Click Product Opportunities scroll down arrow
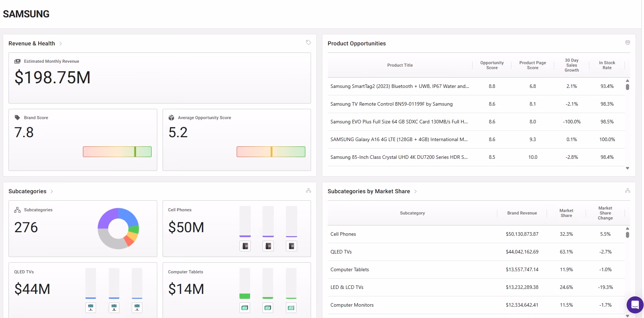 [627, 168]
